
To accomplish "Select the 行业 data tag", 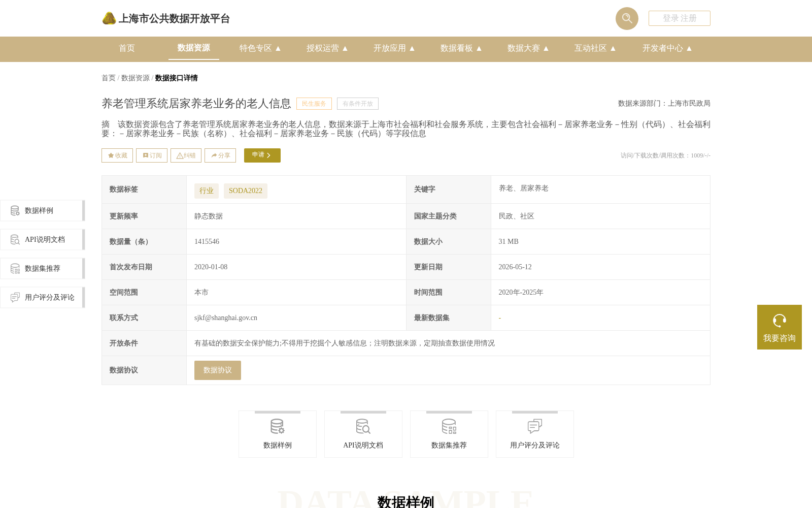I will (x=207, y=191).
